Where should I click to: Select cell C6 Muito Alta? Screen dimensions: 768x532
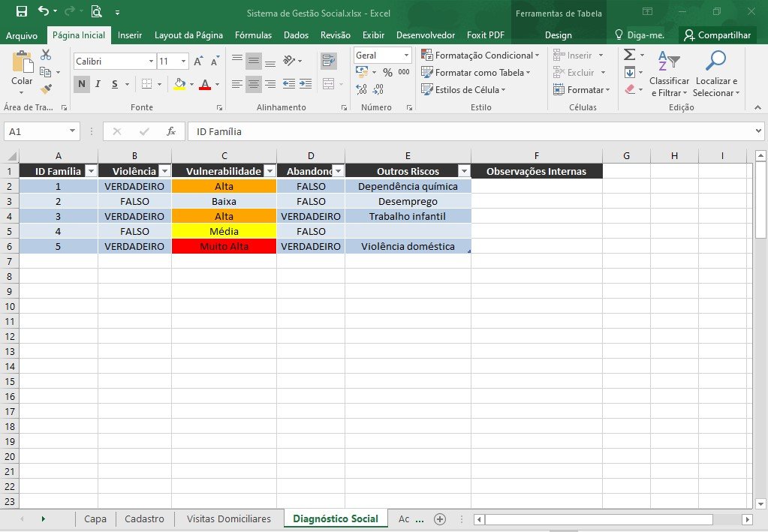224,246
